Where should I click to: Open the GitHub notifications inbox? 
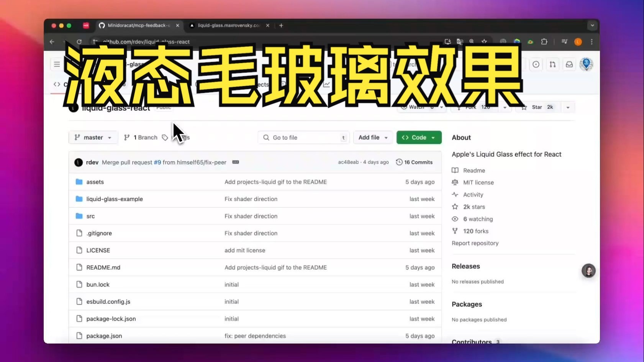(x=569, y=64)
